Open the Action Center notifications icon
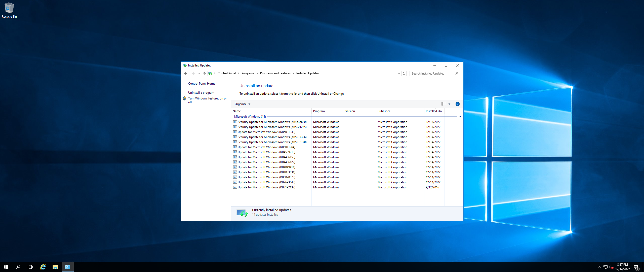The height and width of the screenshot is (272, 644). (x=636, y=267)
